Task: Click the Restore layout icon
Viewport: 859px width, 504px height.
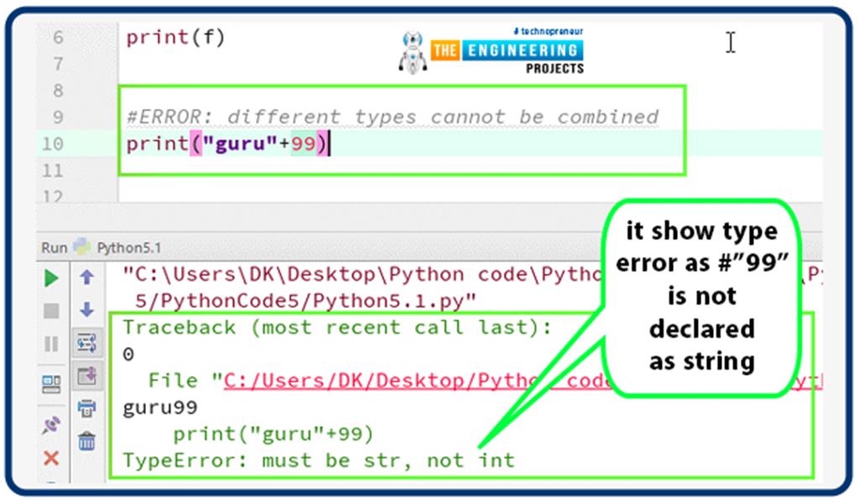Action: tap(51, 384)
